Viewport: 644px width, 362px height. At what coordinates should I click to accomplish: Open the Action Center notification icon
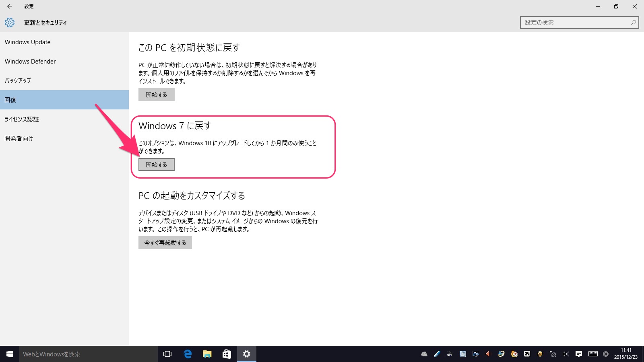click(x=579, y=354)
